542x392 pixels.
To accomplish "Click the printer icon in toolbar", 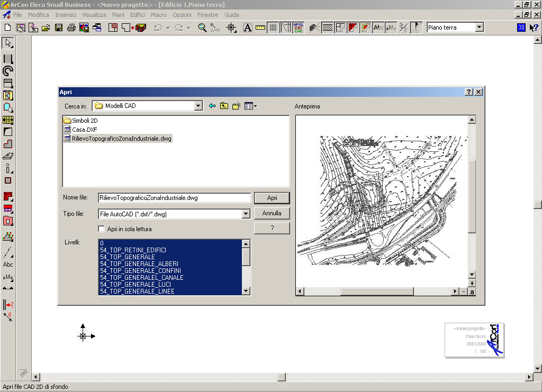I will point(71,28).
